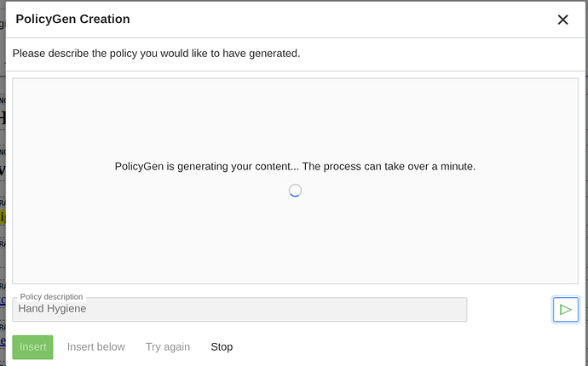Click the blue link at the top-left edge

coord(3,21)
